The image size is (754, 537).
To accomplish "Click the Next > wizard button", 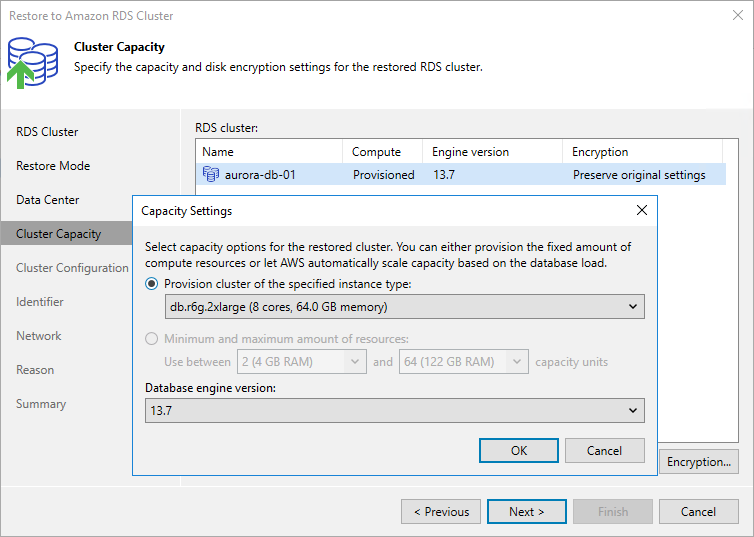I will (527, 512).
